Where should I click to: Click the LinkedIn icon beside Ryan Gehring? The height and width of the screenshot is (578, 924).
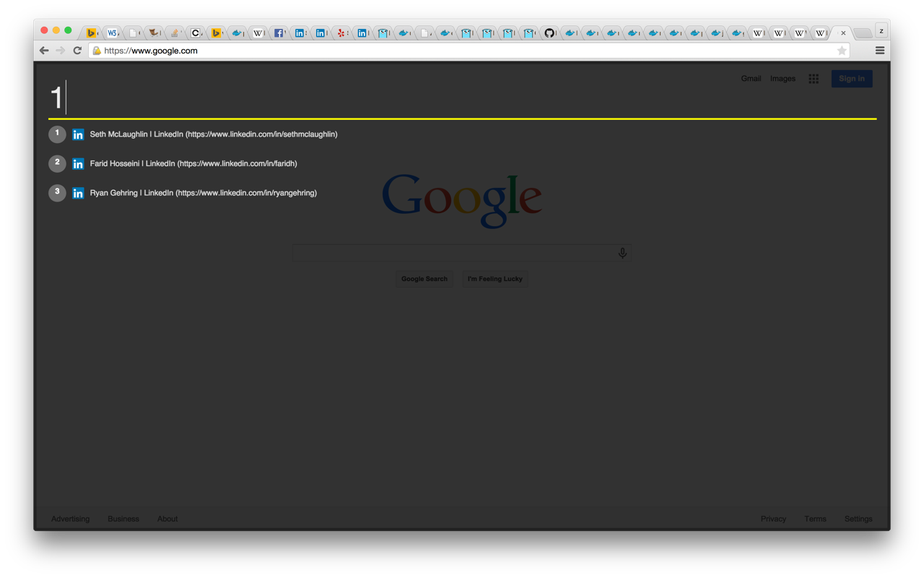pyautogui.click(x=78, y=193)
